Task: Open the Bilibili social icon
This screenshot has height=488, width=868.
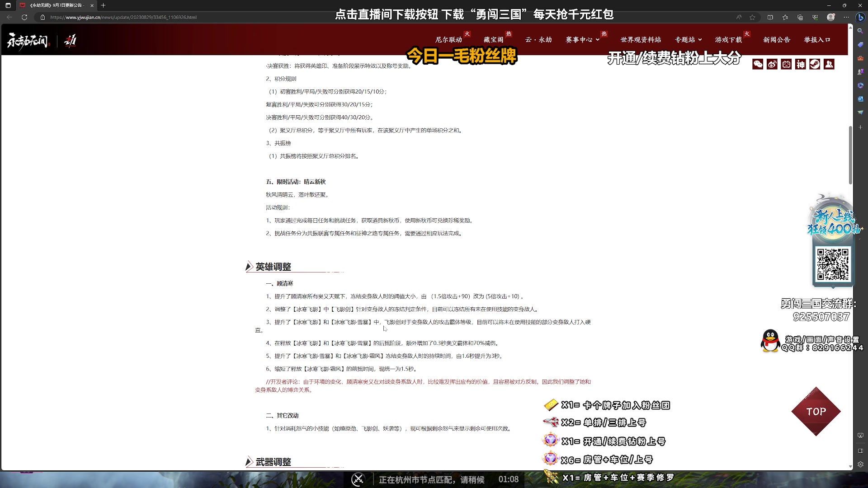Action: tap(787, 64)
